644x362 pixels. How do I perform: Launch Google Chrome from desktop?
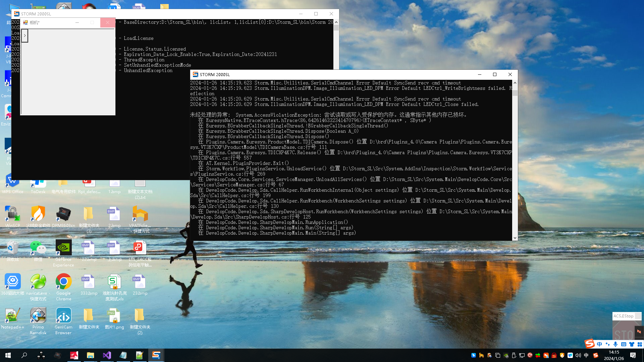click(63, 287)
